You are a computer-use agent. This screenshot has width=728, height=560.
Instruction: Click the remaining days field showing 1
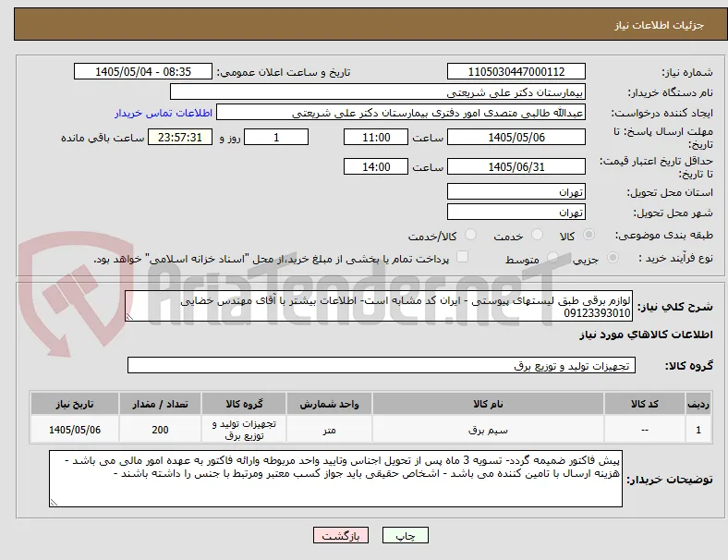click(x=276, y=138)
